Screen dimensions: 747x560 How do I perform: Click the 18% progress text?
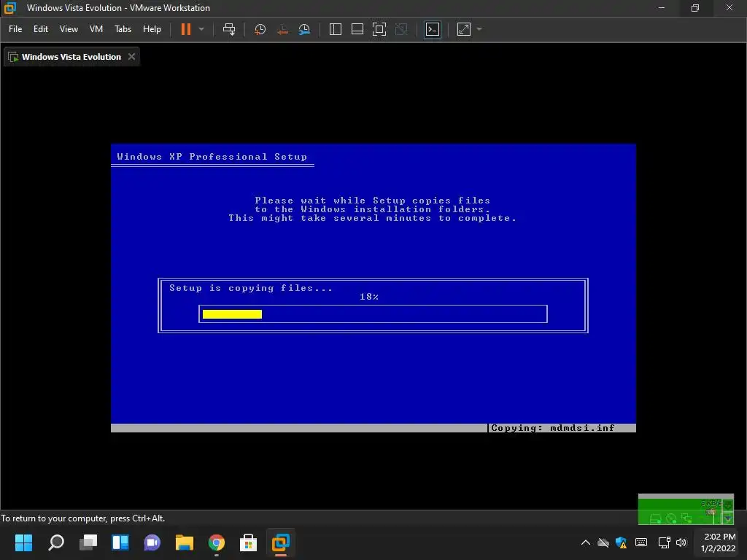tap(369, 297)
